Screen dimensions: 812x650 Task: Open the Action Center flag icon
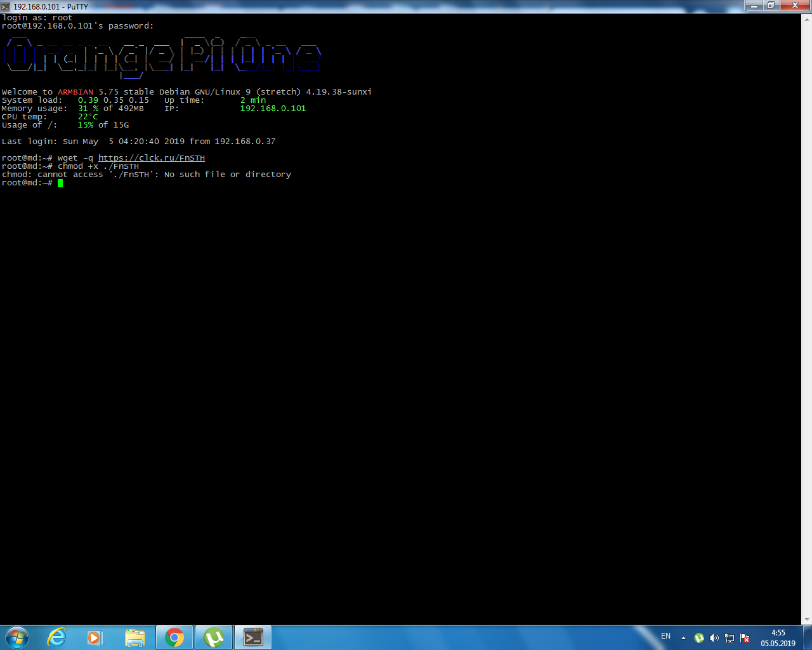(x=745, y=638)
